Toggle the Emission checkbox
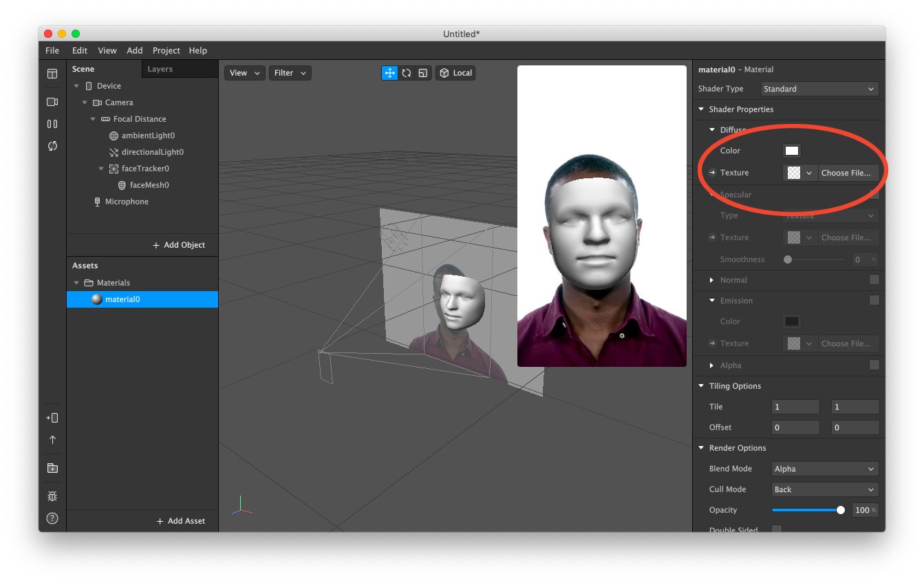This screenshot has height=583, width=924. 874,300
